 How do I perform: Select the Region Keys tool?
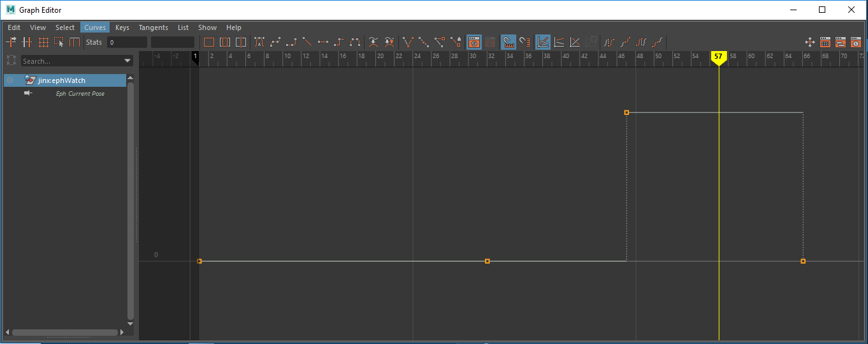tap(59, 42)
